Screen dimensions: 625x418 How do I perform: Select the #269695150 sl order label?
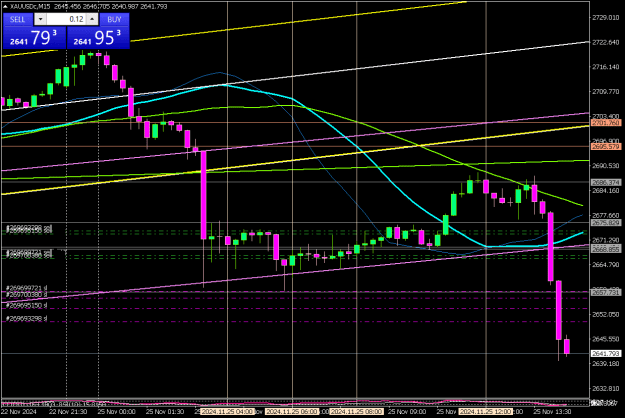coord(27,305)
